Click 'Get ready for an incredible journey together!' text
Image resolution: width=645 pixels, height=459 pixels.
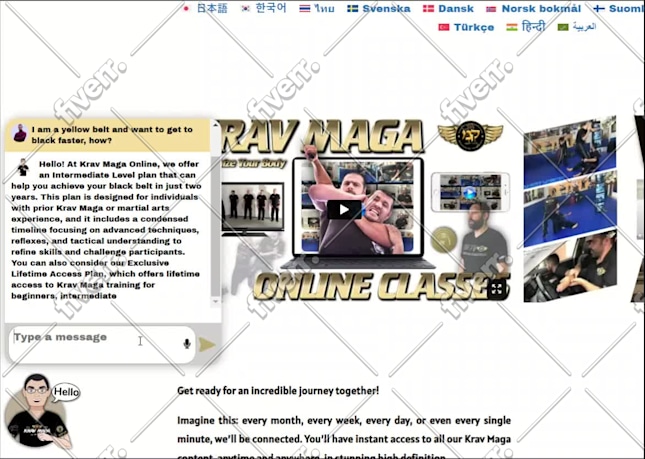pyautogui.click(x=278, y=391)
